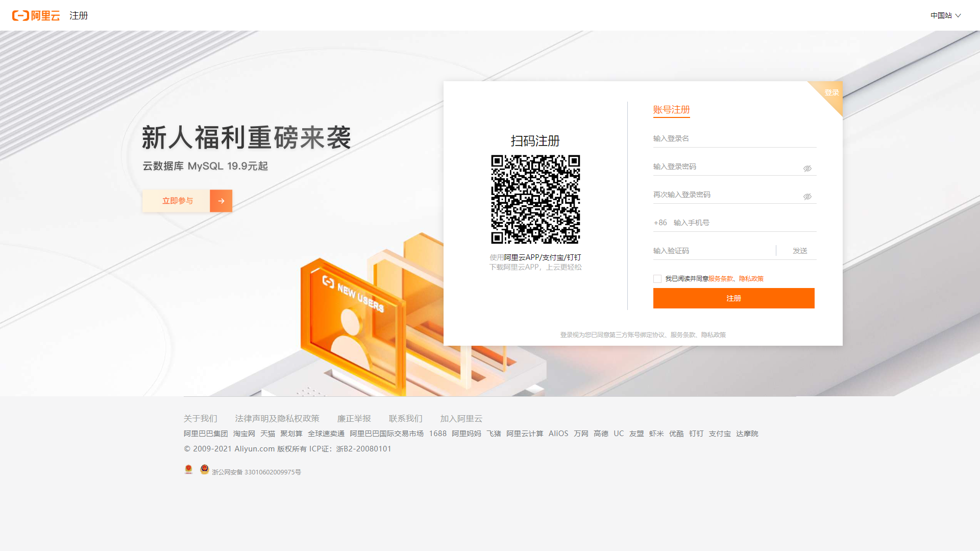980x551 pixels.
Task: Focus the 输入登录密码 field
Action: (x=727, y=166)
